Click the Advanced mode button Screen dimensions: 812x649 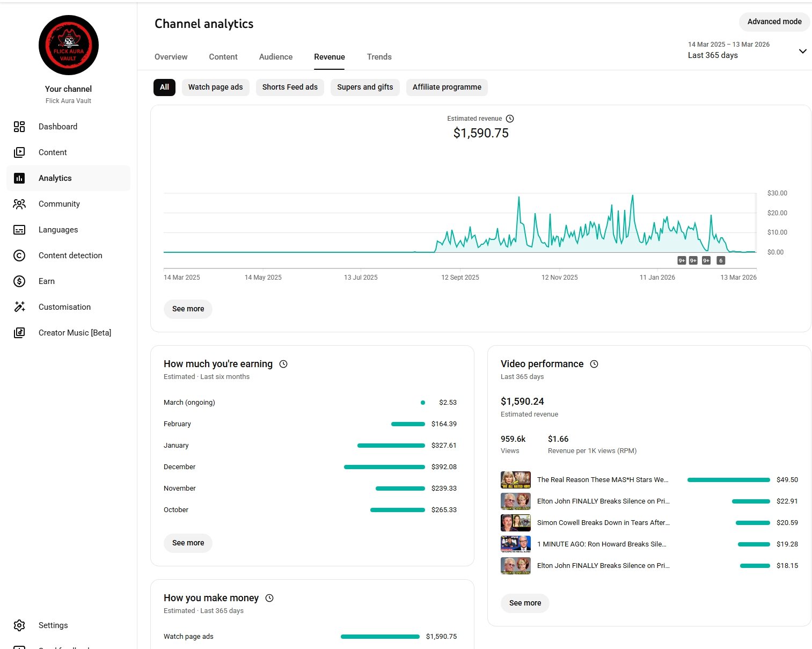click(774, 22)
